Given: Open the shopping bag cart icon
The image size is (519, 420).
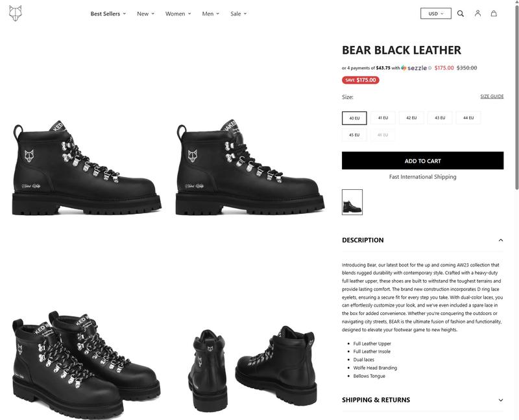Looking at the screenshot, I should tap(494, 13).
